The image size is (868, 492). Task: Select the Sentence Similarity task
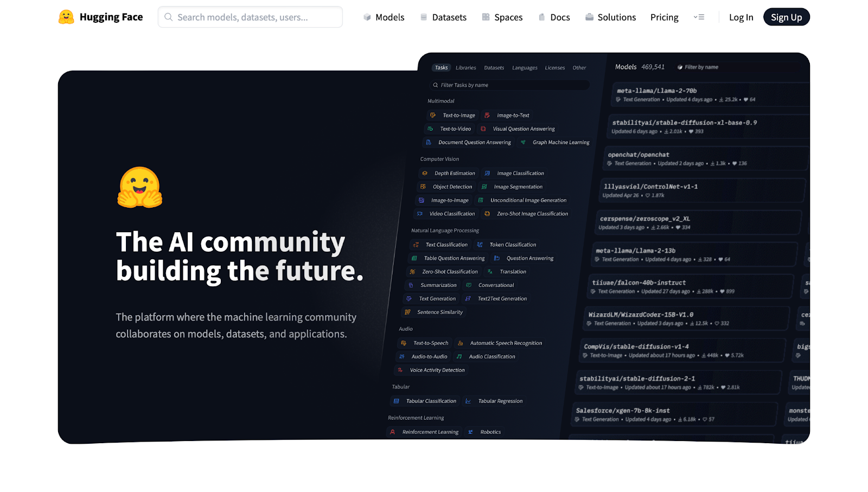pos(433,312)
